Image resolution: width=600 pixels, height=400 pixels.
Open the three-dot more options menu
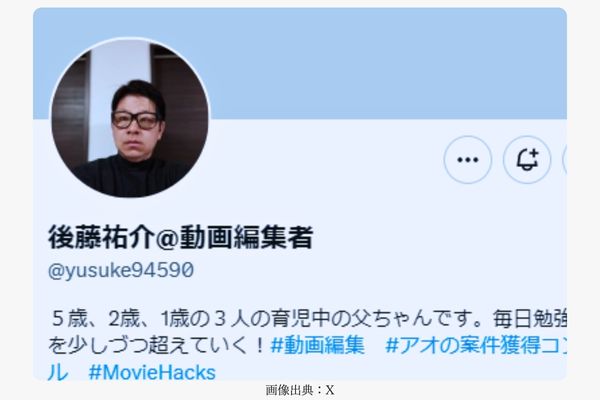point(468,160)
